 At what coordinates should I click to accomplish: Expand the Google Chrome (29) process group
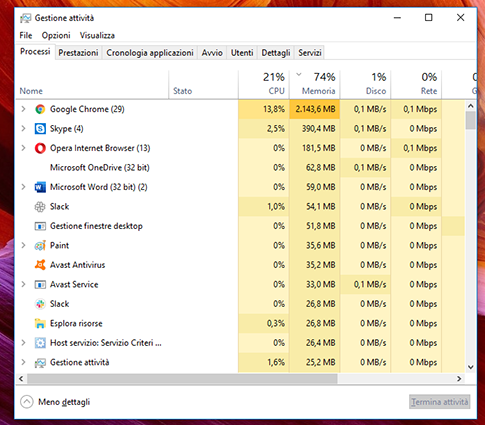click(x=23, y=109)
